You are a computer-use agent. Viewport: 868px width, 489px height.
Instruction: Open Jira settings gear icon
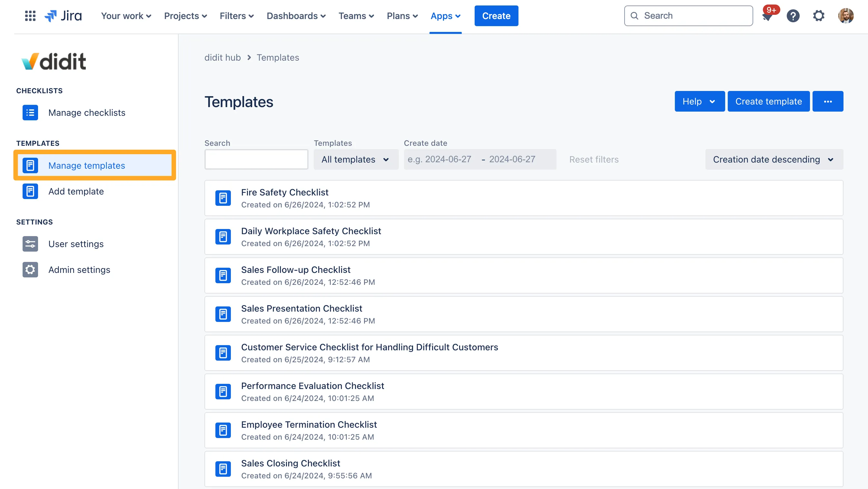pyautogui.click(x=819, y=16)
